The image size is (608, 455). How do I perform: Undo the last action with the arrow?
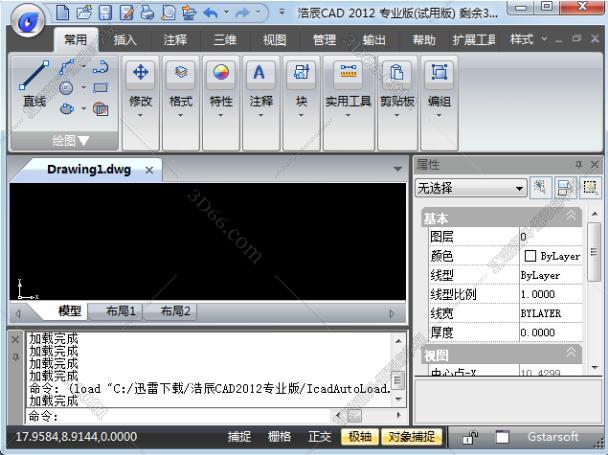[210, 13]
